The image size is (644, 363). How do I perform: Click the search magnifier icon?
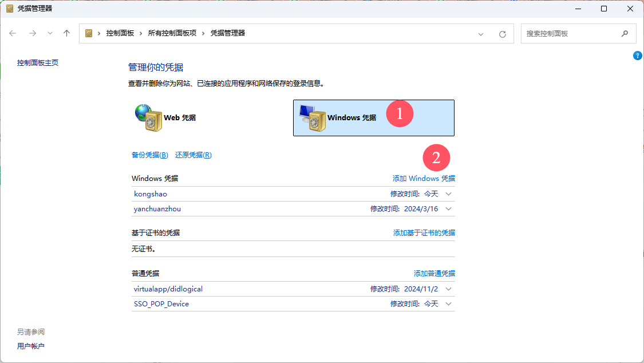(x=625, y=34)
